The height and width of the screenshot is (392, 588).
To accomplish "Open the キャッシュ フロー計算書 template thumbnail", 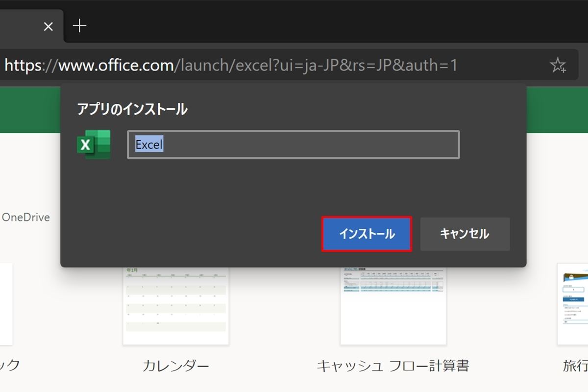I will (x=393, y=305).
